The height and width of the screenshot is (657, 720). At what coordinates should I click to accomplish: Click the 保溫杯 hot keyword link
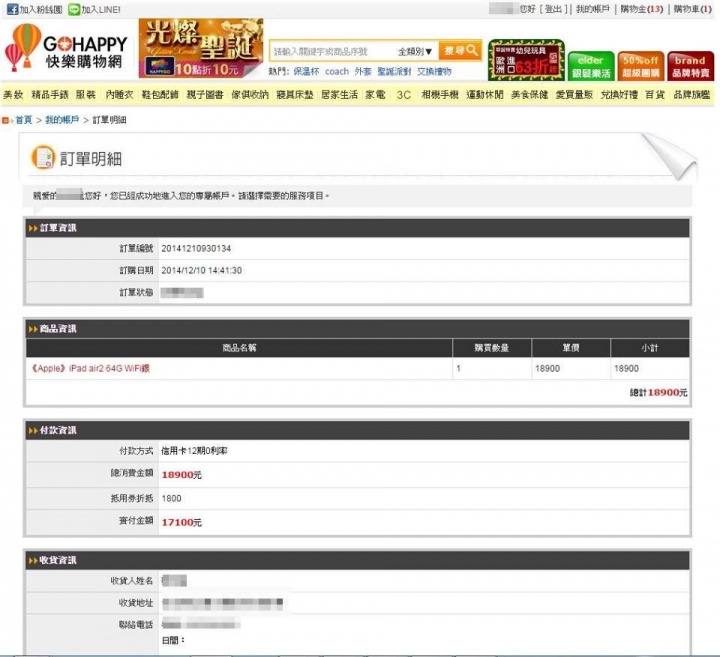pos(306,72)
